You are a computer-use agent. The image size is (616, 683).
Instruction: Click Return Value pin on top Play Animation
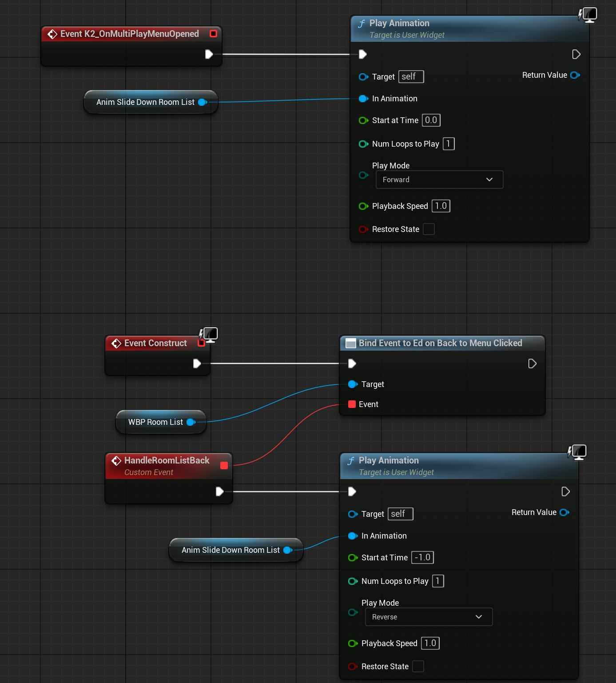(x=575, y=75)
